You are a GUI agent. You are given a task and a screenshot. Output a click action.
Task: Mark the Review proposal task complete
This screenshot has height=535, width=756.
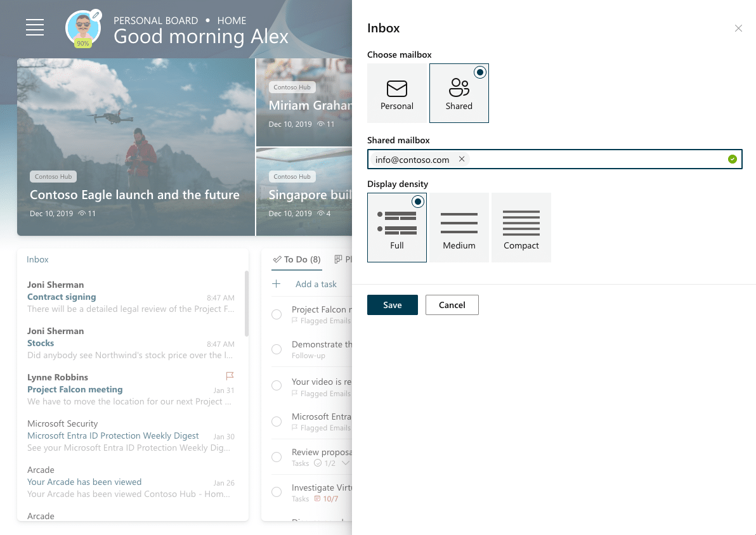(x=276, y=456)
